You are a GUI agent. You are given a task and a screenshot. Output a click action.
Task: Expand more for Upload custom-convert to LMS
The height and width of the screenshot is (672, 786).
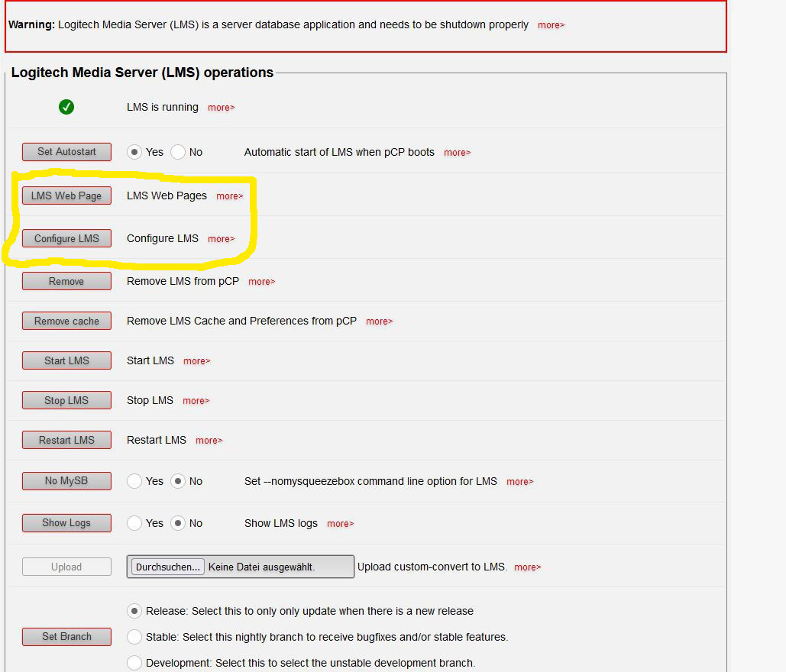coord(528,567)
